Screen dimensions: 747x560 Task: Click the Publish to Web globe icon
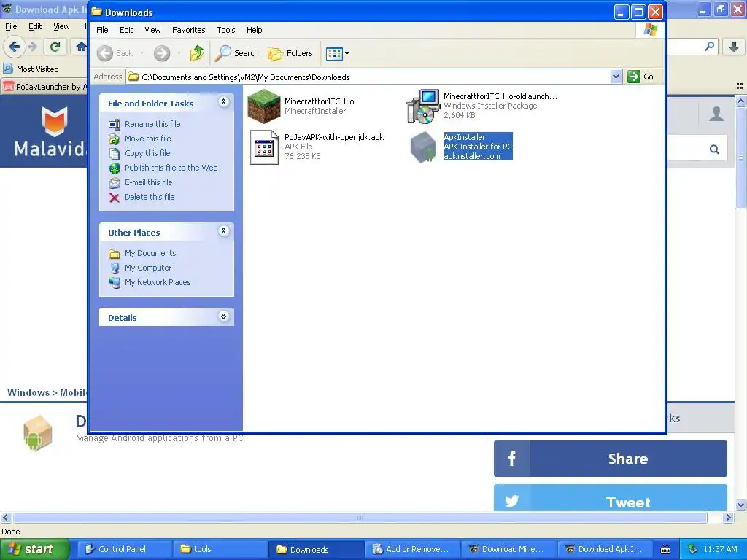pos(115,168)
